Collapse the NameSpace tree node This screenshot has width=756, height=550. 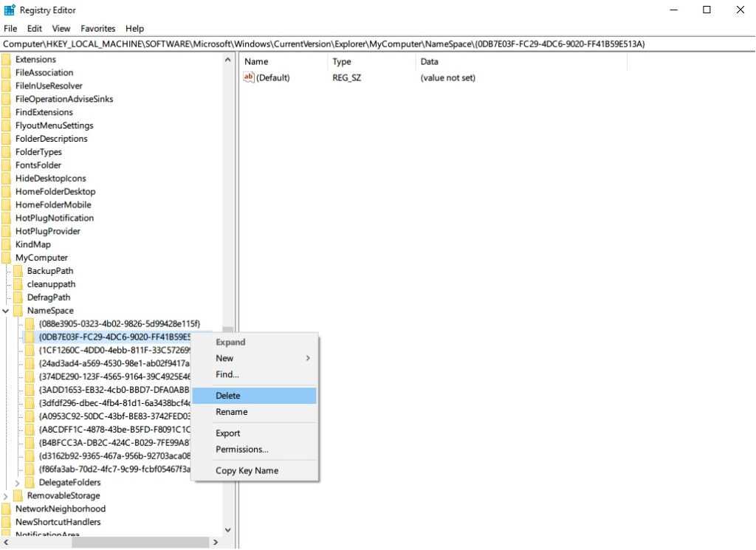point(5,310)
